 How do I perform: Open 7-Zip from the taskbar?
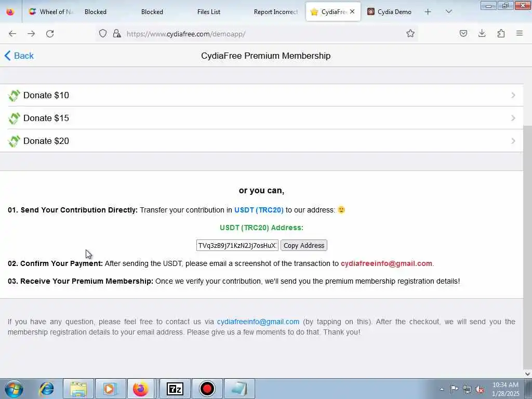pyautogui.click(x=175, y=389)
